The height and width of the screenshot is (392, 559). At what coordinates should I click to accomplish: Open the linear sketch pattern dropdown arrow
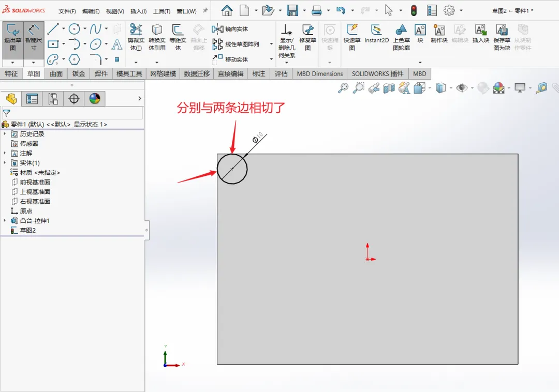tap(271, 44)
